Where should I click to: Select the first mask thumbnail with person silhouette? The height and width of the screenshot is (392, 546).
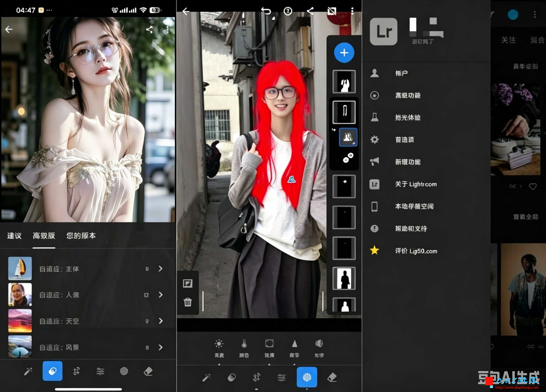[344, 81]
